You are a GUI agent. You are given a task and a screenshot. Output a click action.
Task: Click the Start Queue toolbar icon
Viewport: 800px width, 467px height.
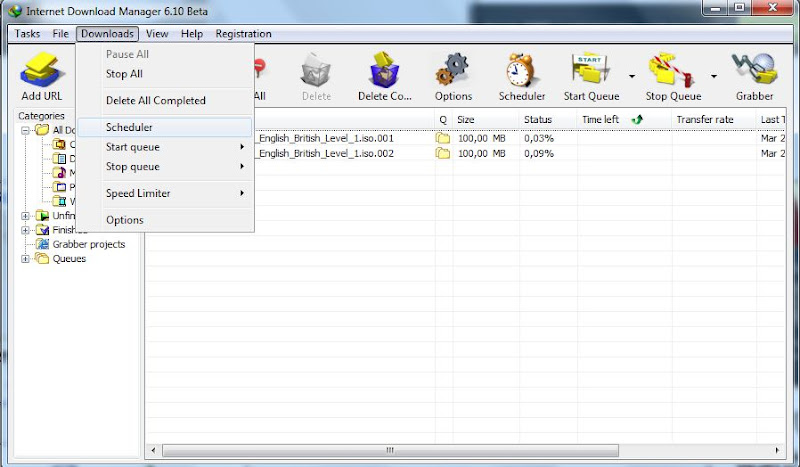(x=591, y=69)
